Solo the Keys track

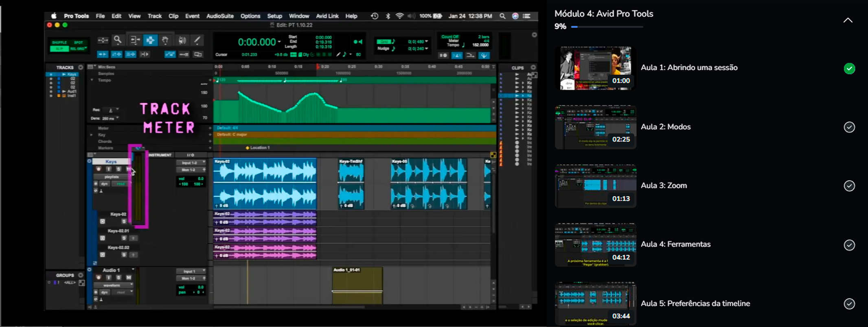point(118,169)
